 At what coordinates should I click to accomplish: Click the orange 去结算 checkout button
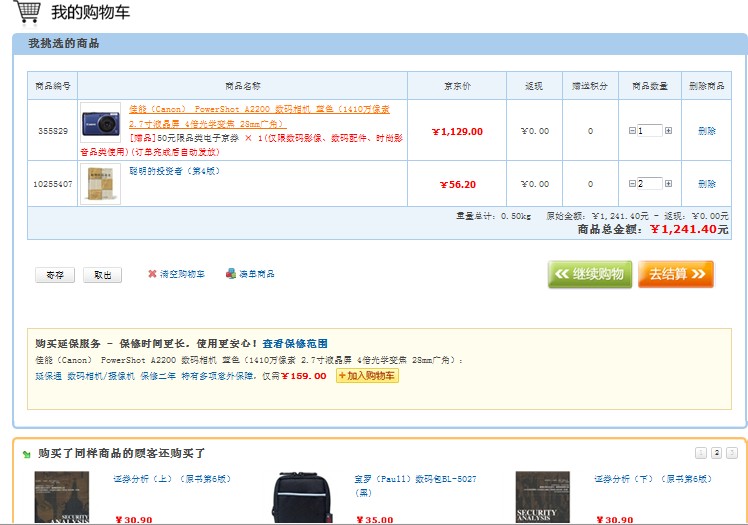pos(676,274)
